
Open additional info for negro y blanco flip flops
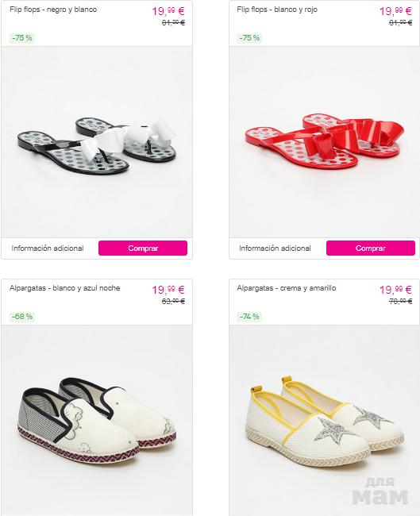[x=48, y=248]
